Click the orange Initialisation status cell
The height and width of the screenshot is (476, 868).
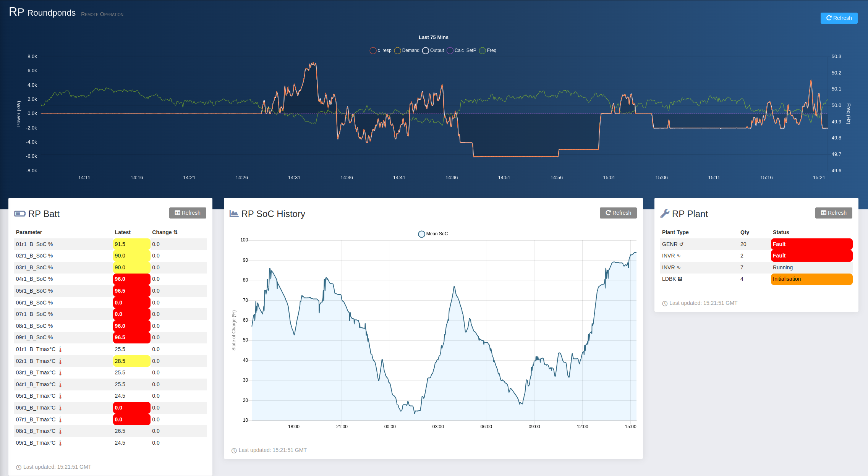point(811,279)
